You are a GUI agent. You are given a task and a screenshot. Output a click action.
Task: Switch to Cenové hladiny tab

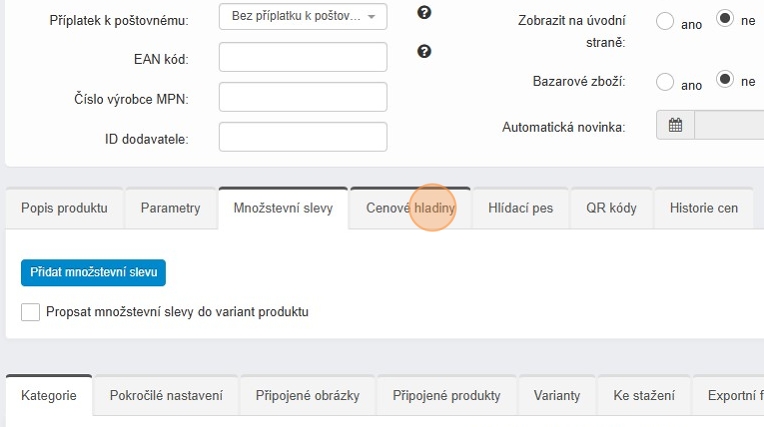pyautogui.click(x=410, y=209)
